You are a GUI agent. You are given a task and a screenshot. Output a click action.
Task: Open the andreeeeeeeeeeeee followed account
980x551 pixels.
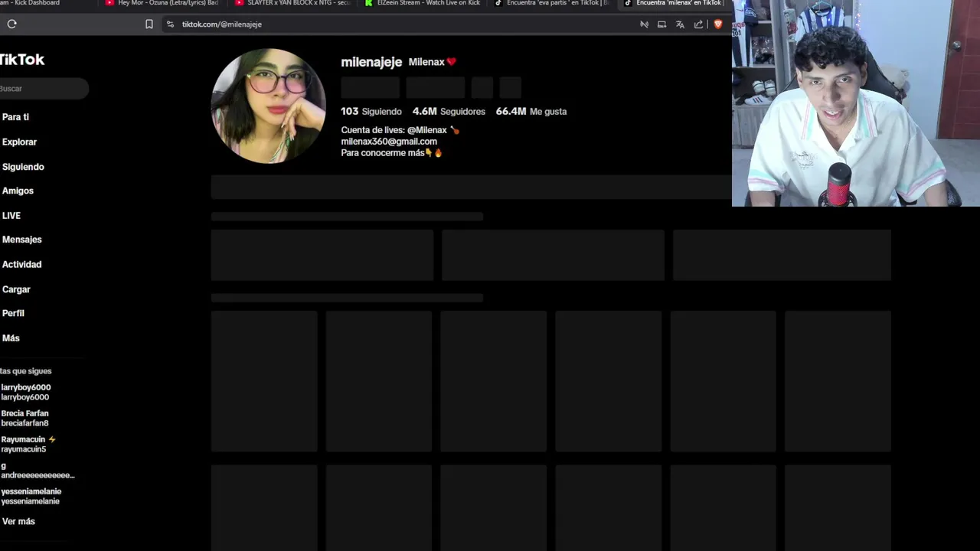coord(38,470)
